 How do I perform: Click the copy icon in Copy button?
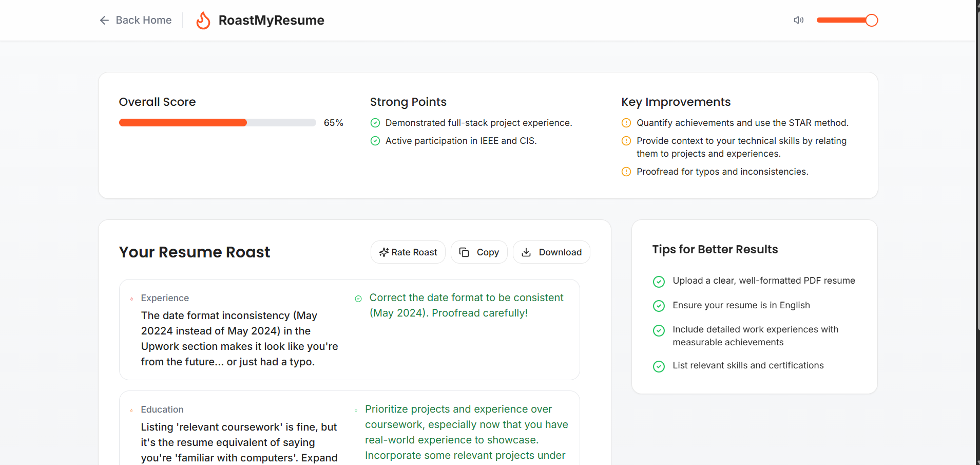464,252
